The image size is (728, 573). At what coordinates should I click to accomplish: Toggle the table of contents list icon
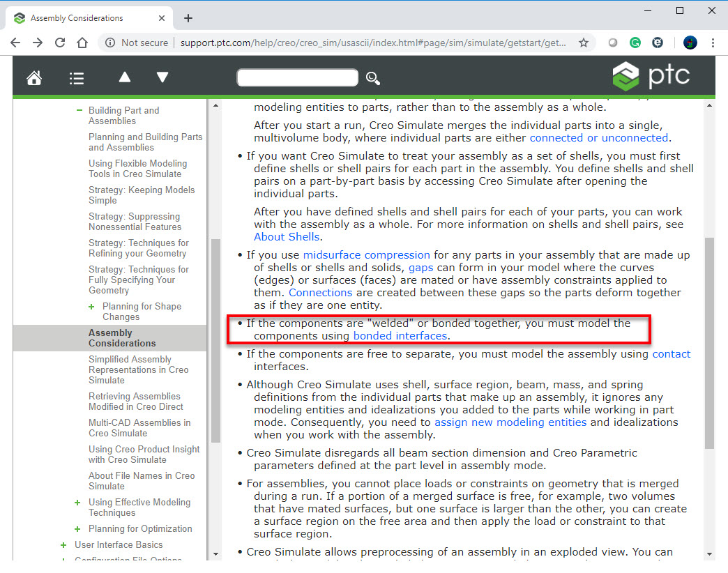pyautogui.click(x=77, y=78)
